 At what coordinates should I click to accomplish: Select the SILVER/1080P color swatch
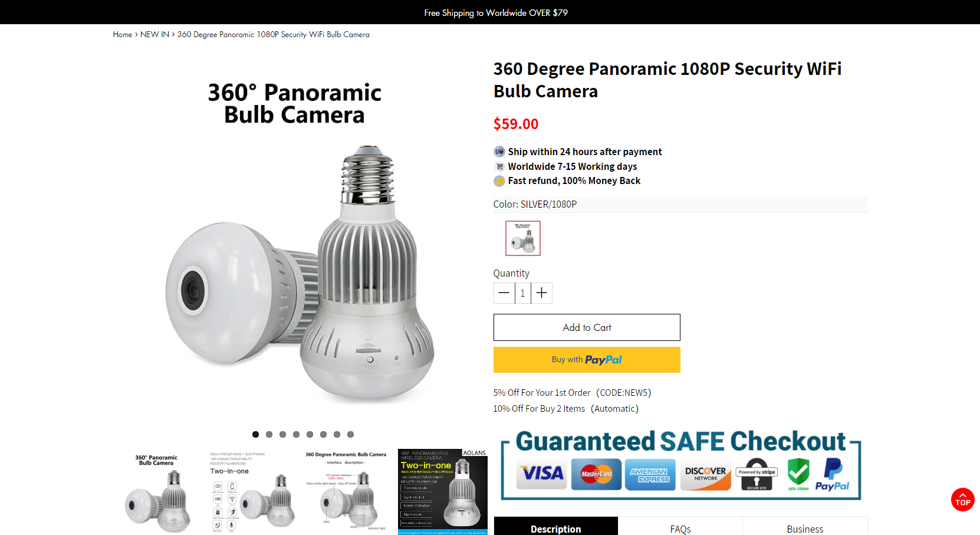pos(523,238)
